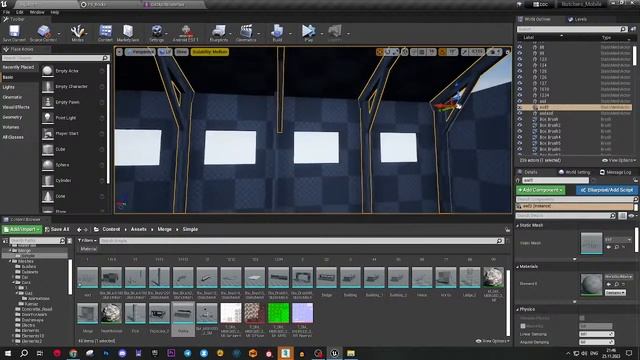This screenshot has height=360, width=640.
Task: Select the Cube basic shape
Action: coord(60,149)
